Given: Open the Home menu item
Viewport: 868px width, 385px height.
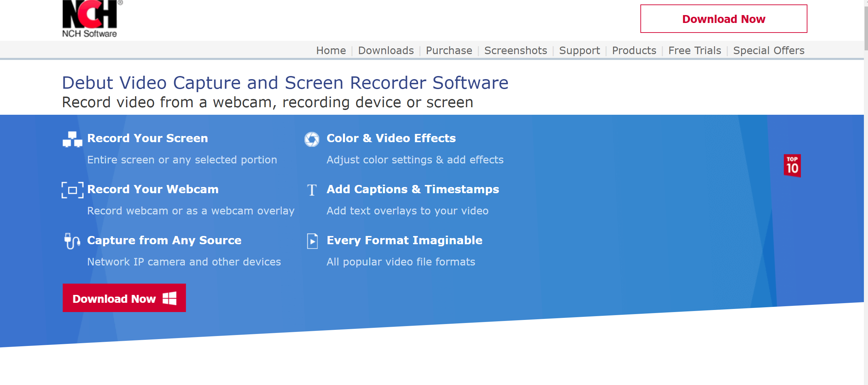Looking at the screenshot, I should click(x=331, y=51).
